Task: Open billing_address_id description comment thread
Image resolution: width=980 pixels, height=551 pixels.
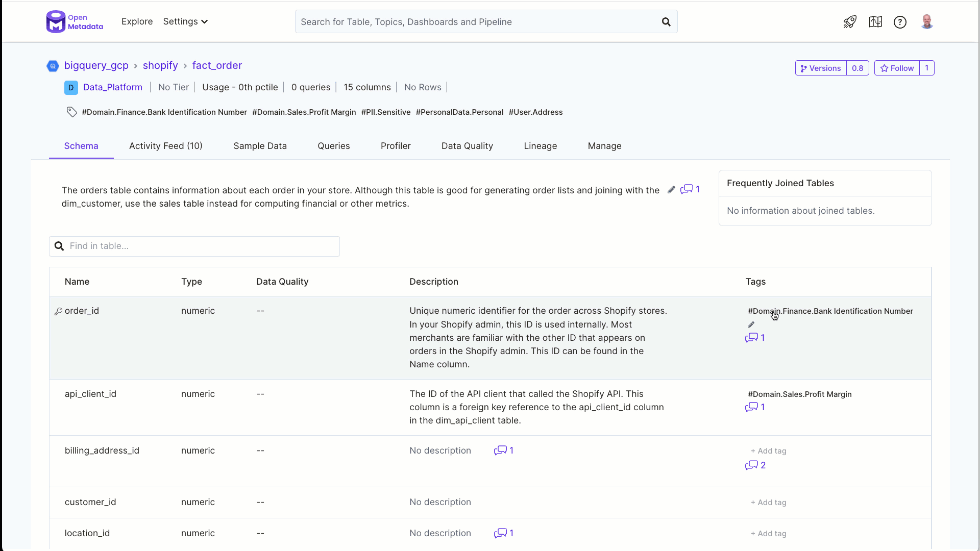Action: coord(501,450)
